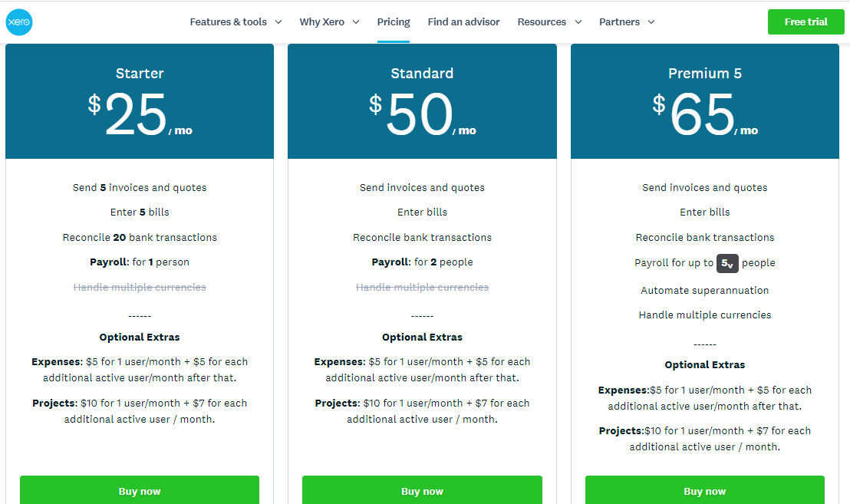
Task: Click the Premium 5 $65 plan header
Action: coord(705,101)
